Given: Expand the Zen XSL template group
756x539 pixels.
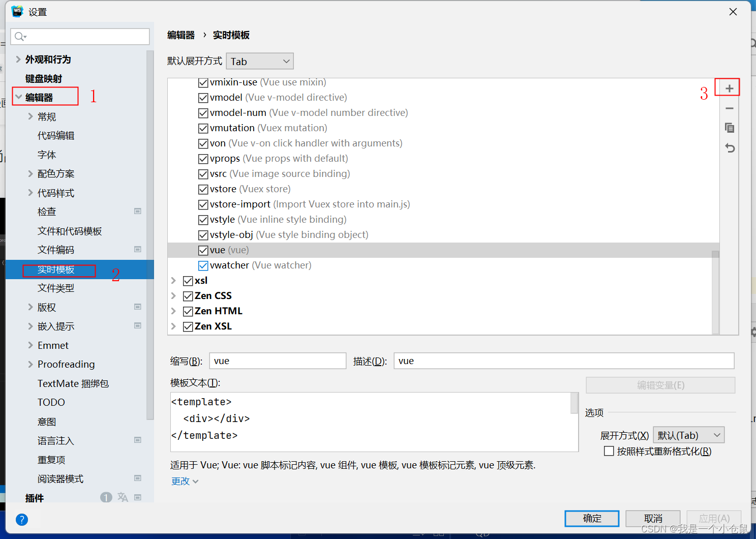Looking at the screenshot, I should coord(173,326).
